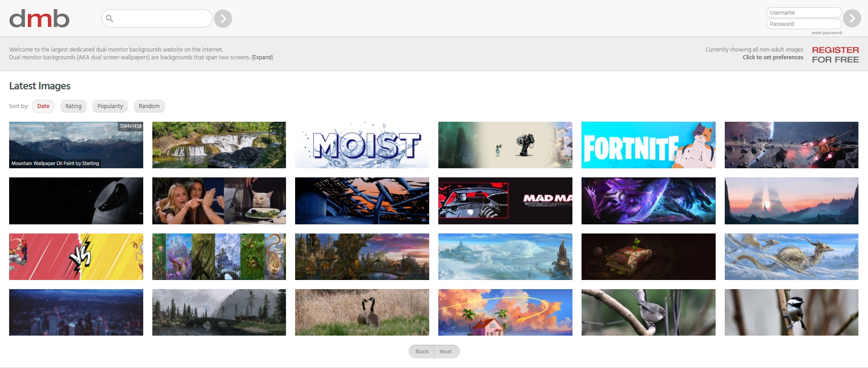Open the snow dragon wallpaper
This screenshot has height=368, width=868.
[791, 257]
